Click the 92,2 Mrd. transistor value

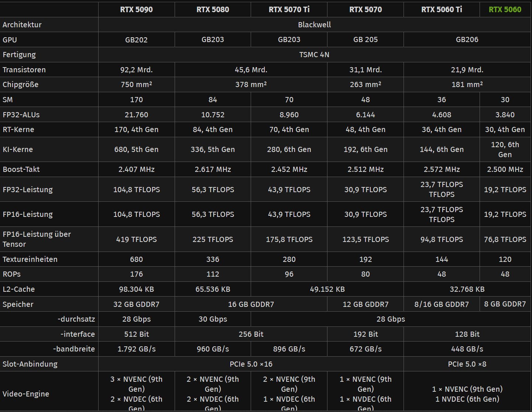[136, 70]
